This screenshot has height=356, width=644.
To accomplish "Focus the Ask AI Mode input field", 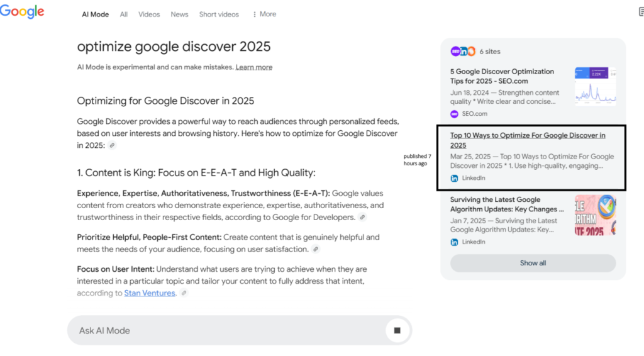I will point(226,330).
